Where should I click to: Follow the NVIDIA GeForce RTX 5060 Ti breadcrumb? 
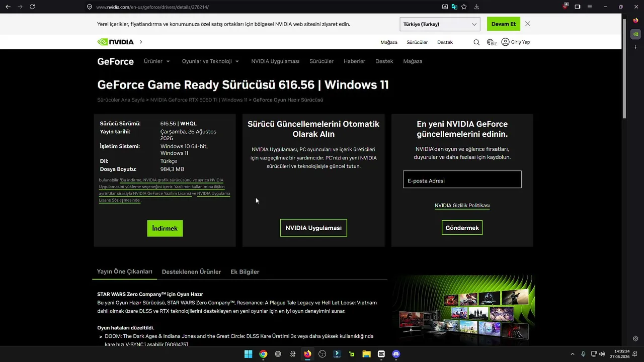pyautogui.click(x=184, y=100)
